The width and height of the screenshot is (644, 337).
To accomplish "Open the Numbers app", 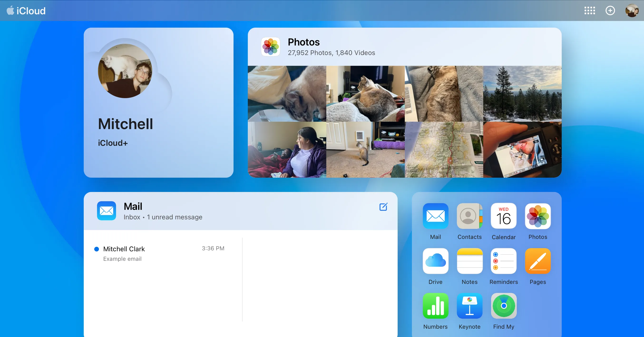I will (x=435, y=306).
